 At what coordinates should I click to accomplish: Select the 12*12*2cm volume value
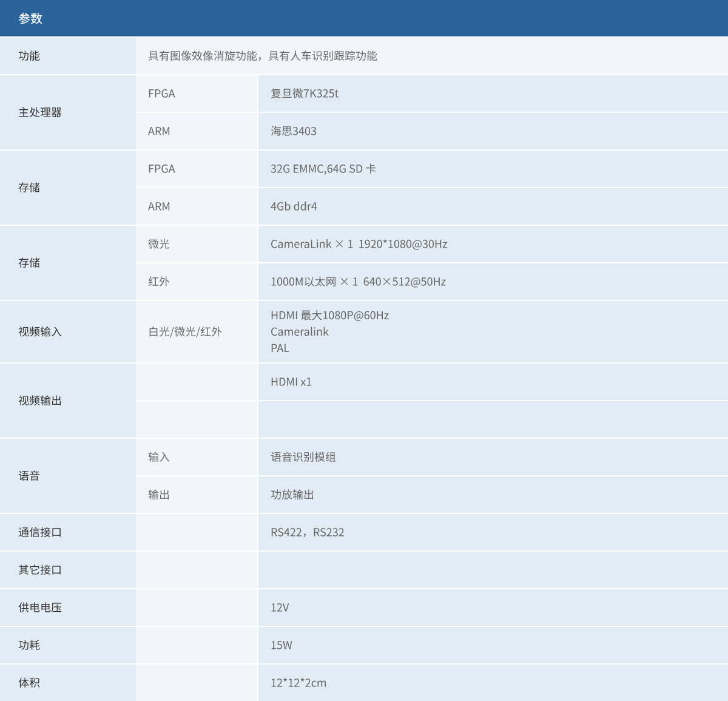pos(298,683)
